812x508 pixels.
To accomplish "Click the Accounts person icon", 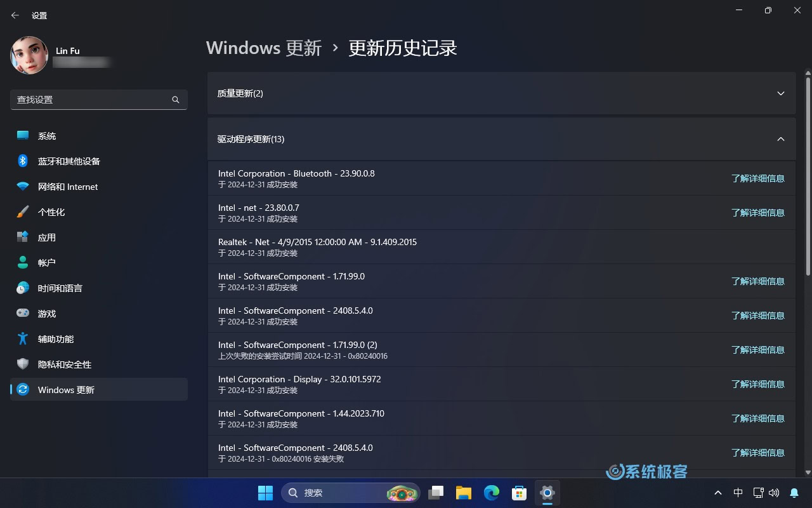I will pyautogui.click(x=23, y=263).
